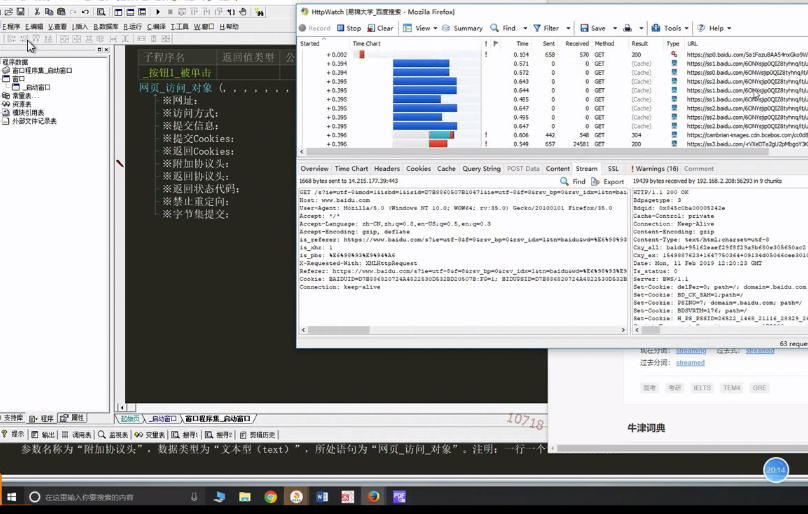This screenshot has width=808, height=514.
Task: Open the Summary view in HttpWatch
Action: pos(462,29)
